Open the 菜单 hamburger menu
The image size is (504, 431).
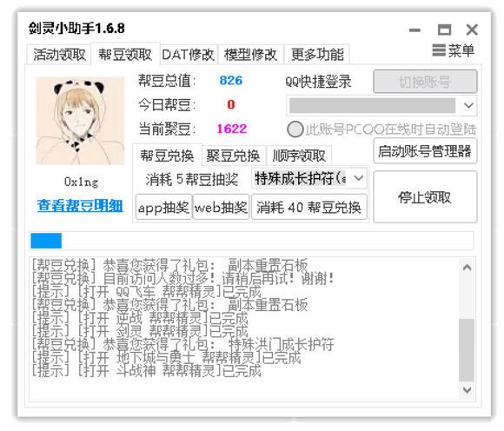pyautogui.click(x=454, y=50)
